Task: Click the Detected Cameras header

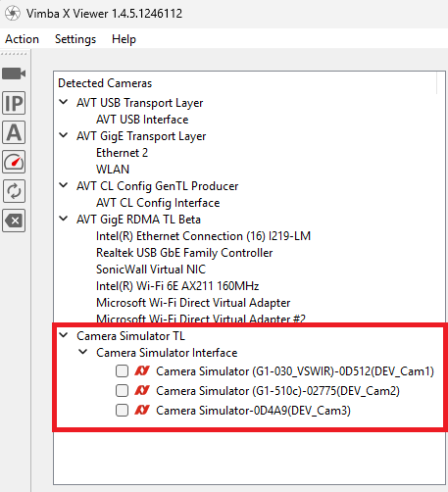Action: coord(105,83)
